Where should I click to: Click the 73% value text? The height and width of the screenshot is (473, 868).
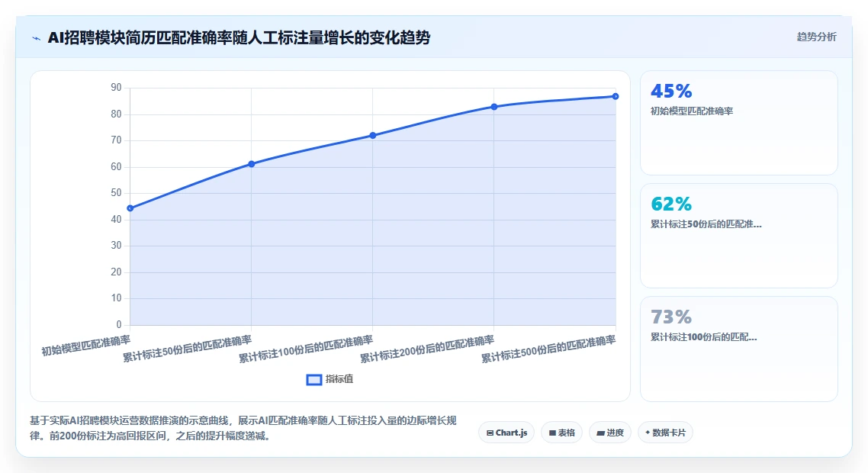[671, 317]
